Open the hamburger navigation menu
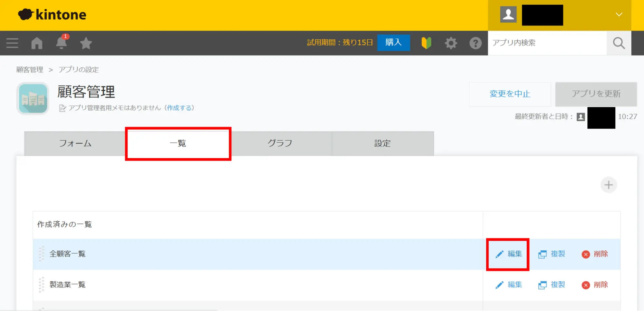The width and height of the screenshot is (644, 311). tap(12, 43)
